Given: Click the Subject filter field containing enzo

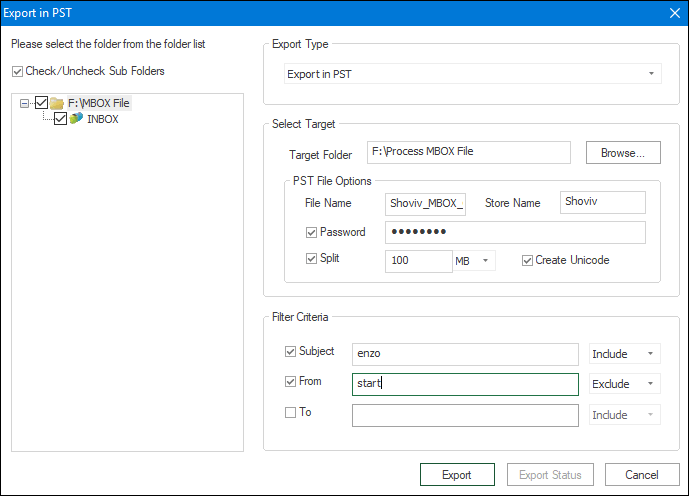Looking at the screenshot, I should [x=465, y=354].
